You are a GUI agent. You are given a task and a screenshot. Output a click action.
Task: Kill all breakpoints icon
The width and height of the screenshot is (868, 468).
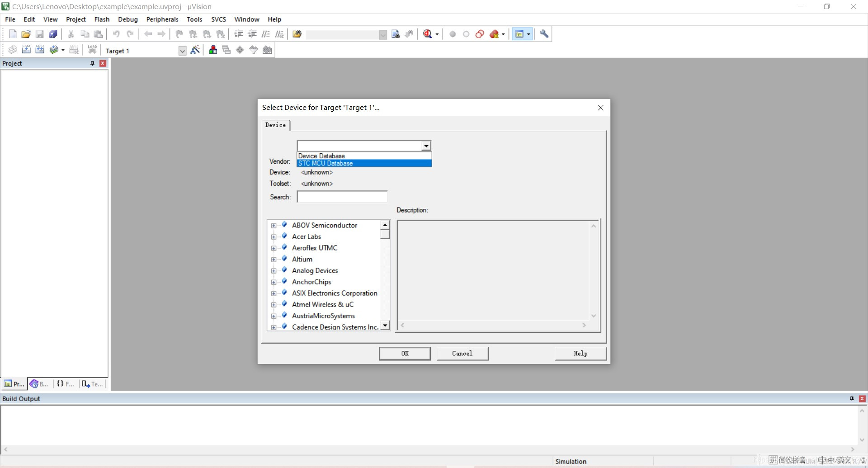(x=494, y=34)
